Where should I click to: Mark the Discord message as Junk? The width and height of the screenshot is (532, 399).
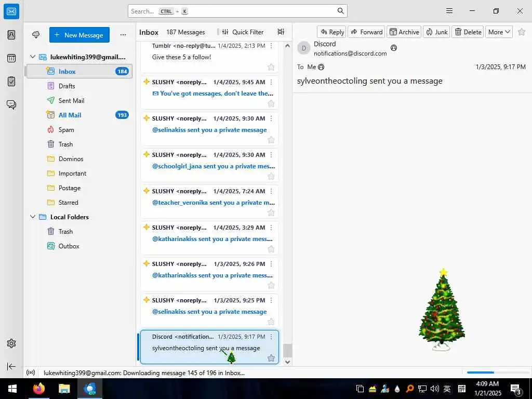tap(436, 32)
